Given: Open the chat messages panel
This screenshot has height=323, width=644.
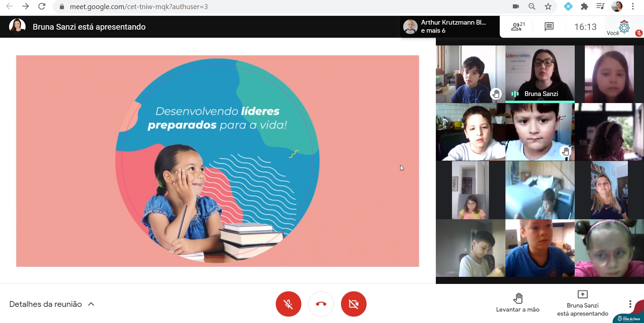Looking at the screenshot, I should (549, 27).
